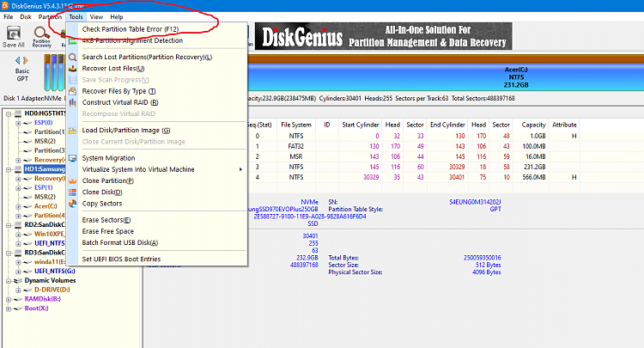Click the serial number S4EUNG0M314202J
This screenshot has height=348, width=644.
pos(475,202)
